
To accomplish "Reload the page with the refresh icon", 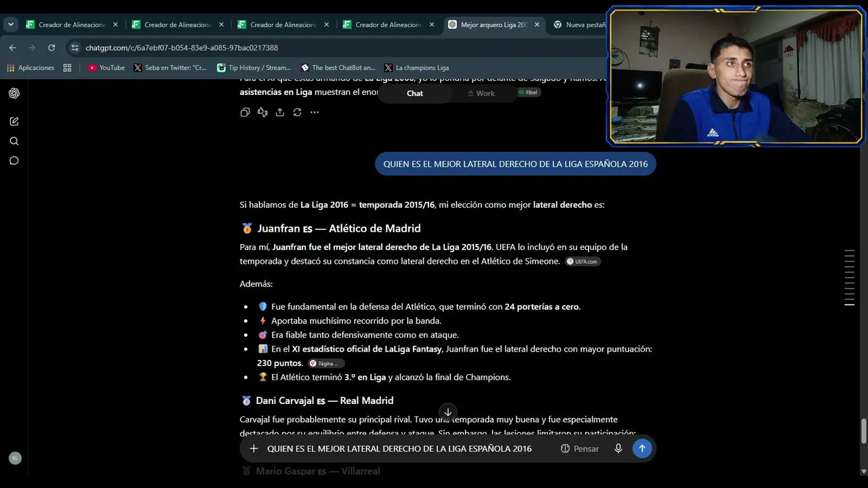I will (x=52, y=47).
